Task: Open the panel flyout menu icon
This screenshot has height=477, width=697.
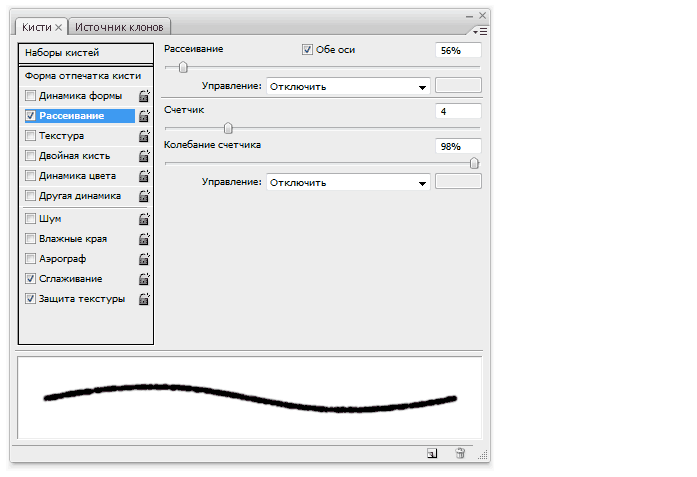Action: pos(482,31)
